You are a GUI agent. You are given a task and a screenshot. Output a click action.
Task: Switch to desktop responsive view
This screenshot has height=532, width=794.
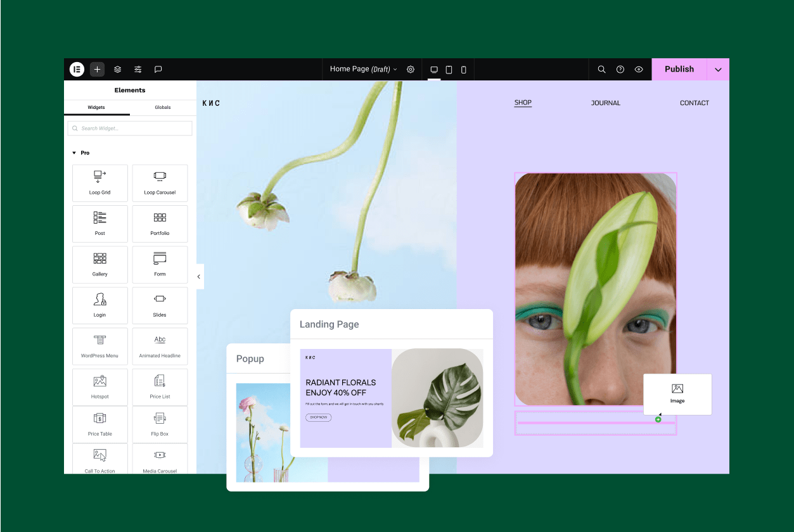pyautogui.click(x=434, y=69)
